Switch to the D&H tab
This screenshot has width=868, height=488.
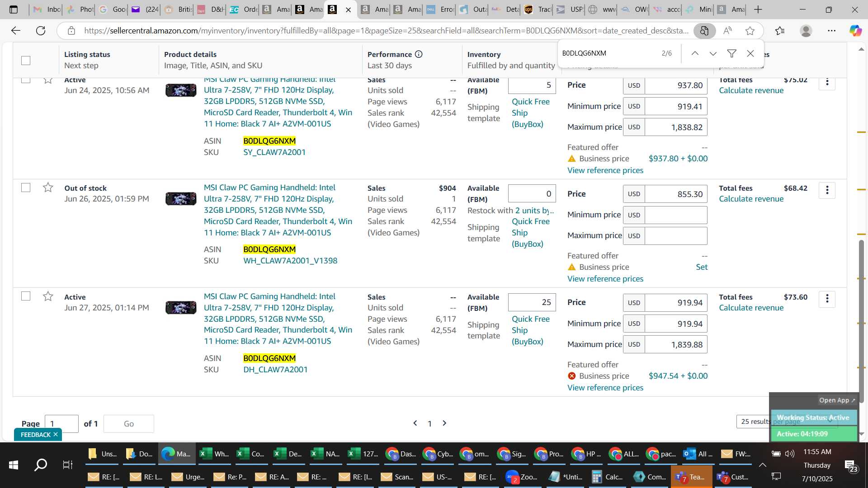pyautogui.click(x=211, y=9)
